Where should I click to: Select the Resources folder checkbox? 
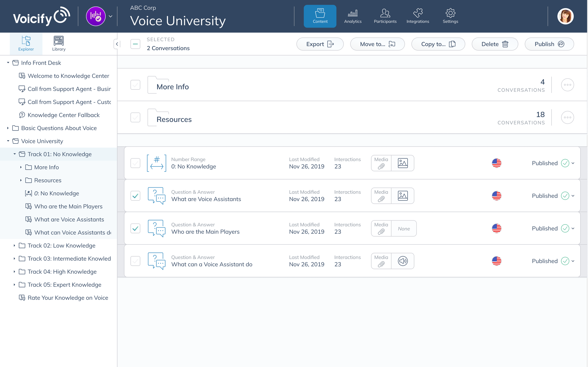pyautogui.click(x=135, y=117)
